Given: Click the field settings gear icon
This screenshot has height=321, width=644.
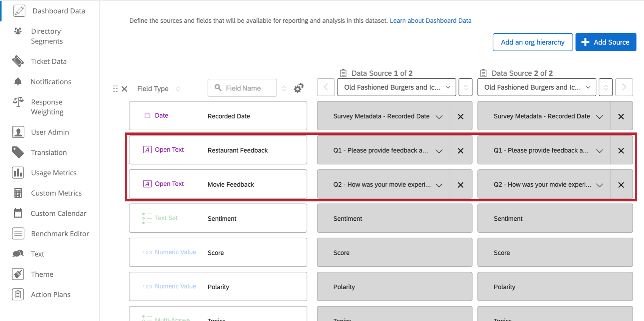Looking at the screenshot, I should tap(299, 88).
